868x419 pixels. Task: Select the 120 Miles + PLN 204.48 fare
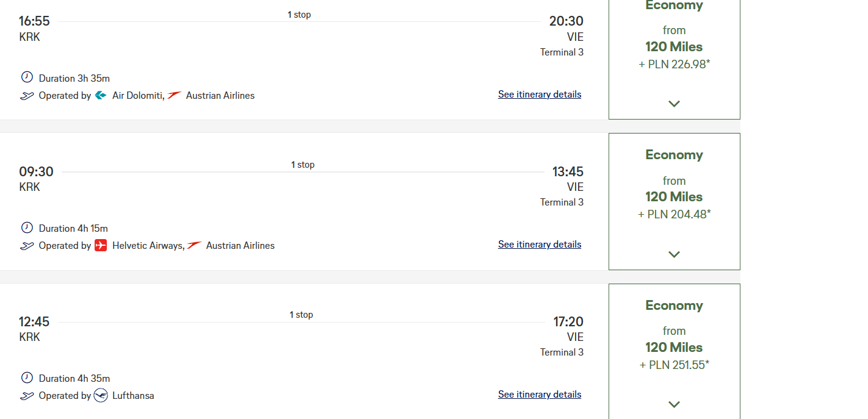coord(675,202)
